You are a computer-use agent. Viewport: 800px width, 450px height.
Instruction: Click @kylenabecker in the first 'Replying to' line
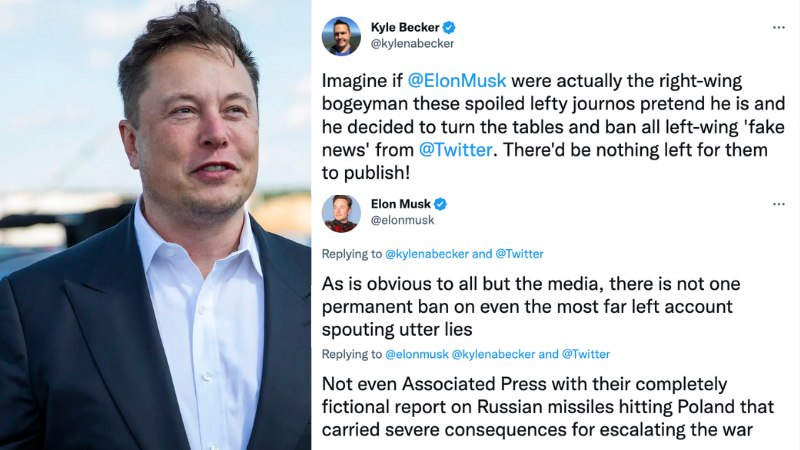point(424,254)
